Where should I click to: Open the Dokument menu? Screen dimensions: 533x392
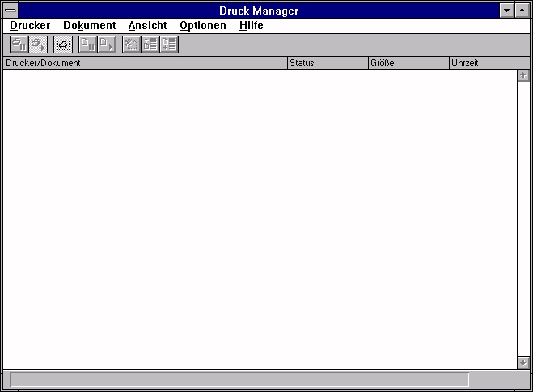89,25
